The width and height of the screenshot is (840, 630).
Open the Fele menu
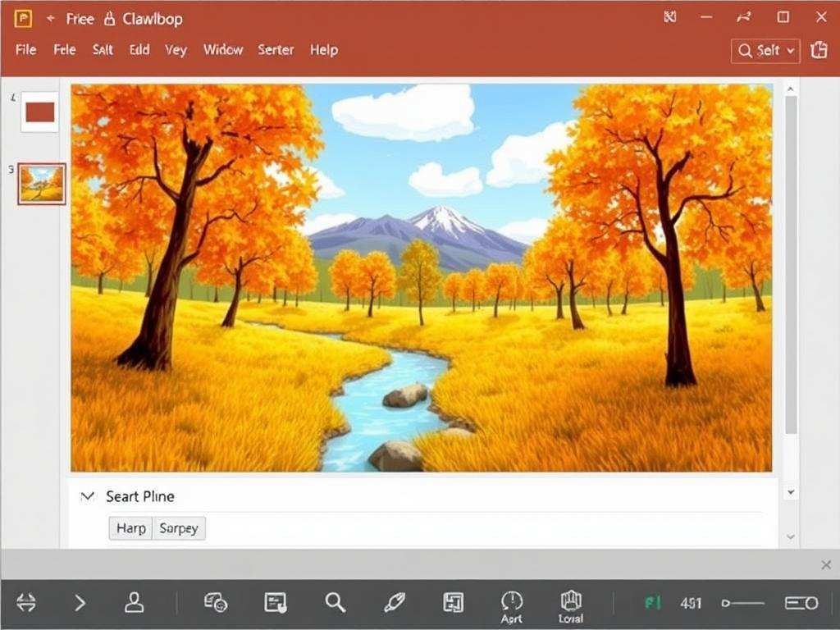pos(64,50)
